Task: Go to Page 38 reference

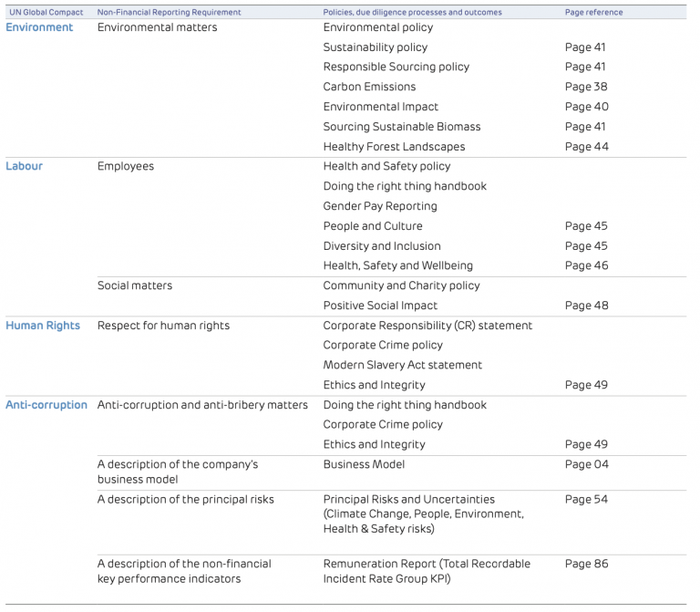Action: pyautogui.click(x=585, y=87)
